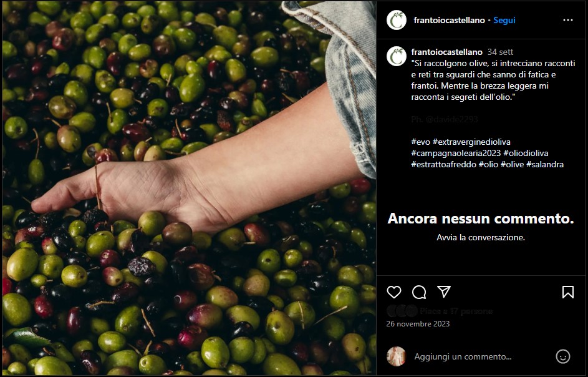
Task: Open #oliodioliva hashtag
Action: click(x=526, y=153)
